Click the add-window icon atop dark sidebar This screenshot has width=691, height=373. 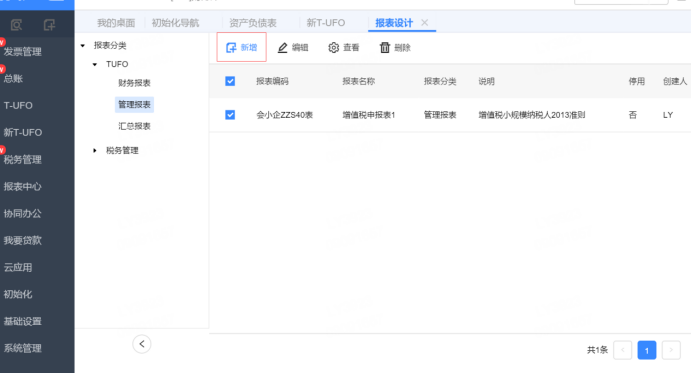pos(49,25)
